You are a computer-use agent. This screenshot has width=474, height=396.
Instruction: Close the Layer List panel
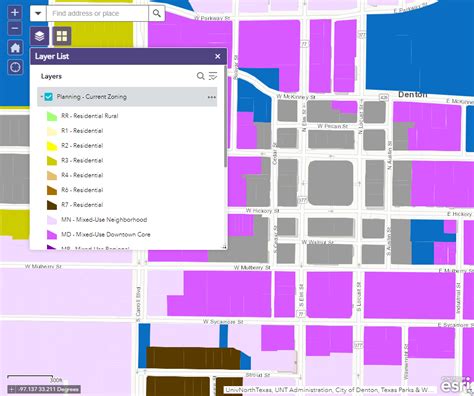tap(218, 56)
